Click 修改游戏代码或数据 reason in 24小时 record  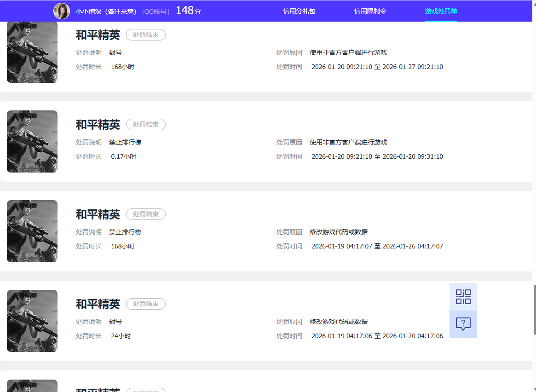point(339,322)
